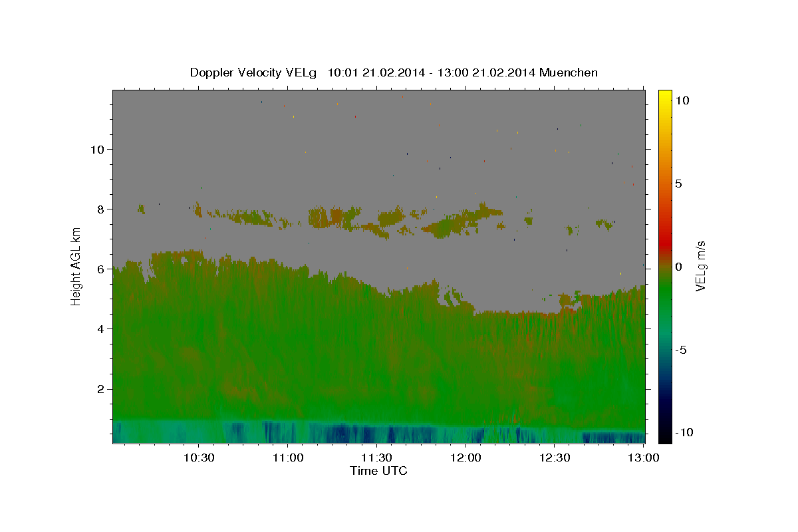Click the yellow top of the colorbar
Viewport: 798px width, 532px height.
coord(664,96)
